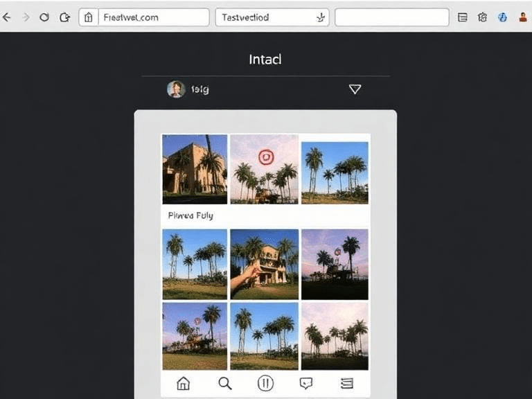The width and height of the screenshot is (532, 399).
Task: Click the empty search field in toolbar
Action: (x=391, y=17)
